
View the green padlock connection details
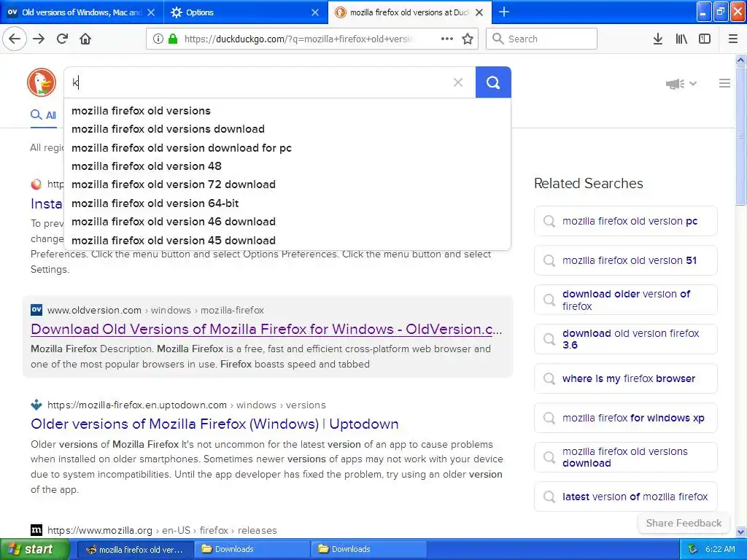tap(173, 39)
